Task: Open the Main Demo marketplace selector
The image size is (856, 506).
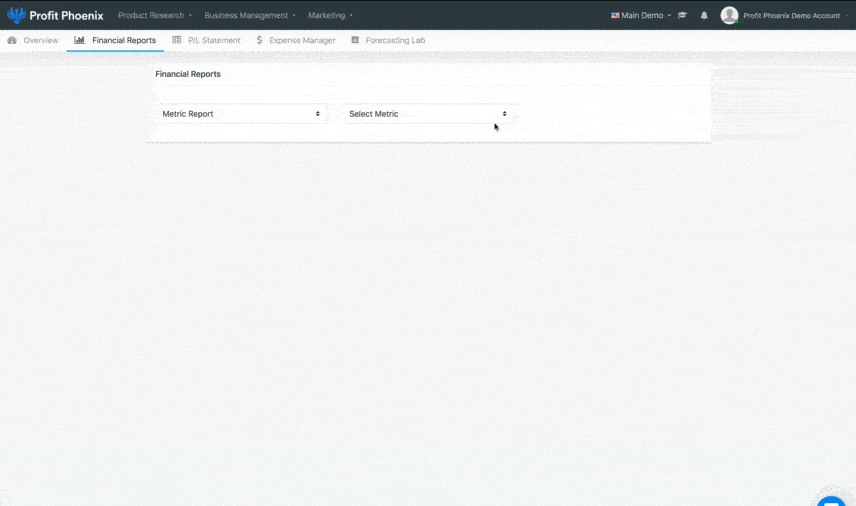Action: pyautogui.click(x=641, y=15)
